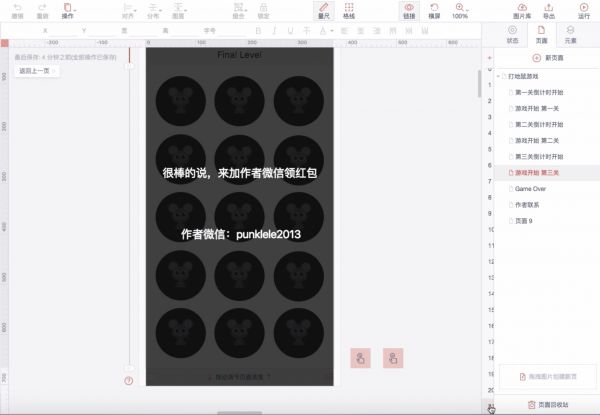Select the first pink hand gesture icon
The height and width of the screenshot is (415, 600).
coord(360,358)
